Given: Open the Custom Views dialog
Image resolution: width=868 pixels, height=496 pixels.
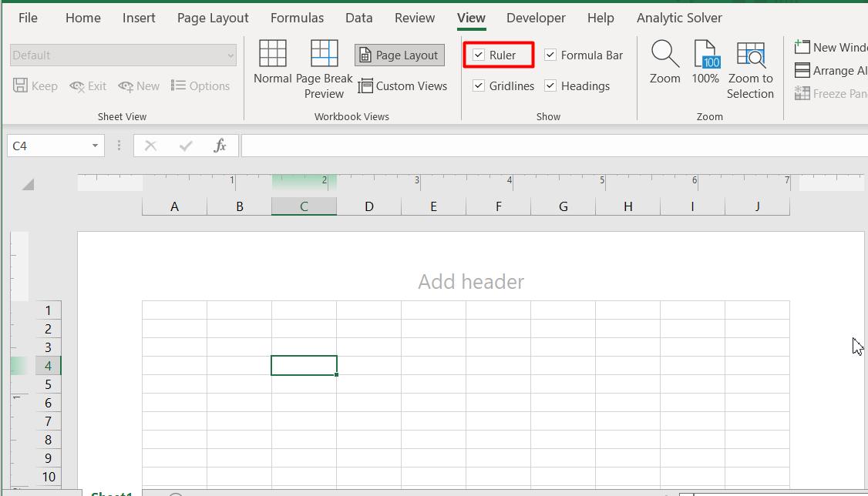Looking at the screenshot, I should (403, 86).
